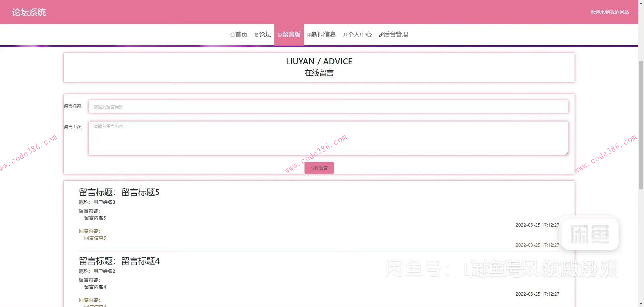This screenshot has width=644, height=307.
Task: Click the post timestamp beside 留言内容5
Action: click(537, 225)
